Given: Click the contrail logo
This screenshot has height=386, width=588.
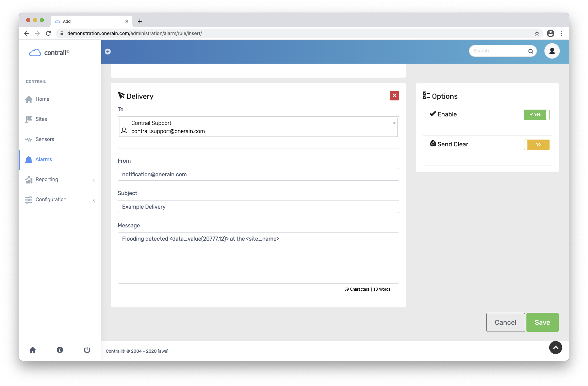Looking at the screenshot, I should coord(49,52).
